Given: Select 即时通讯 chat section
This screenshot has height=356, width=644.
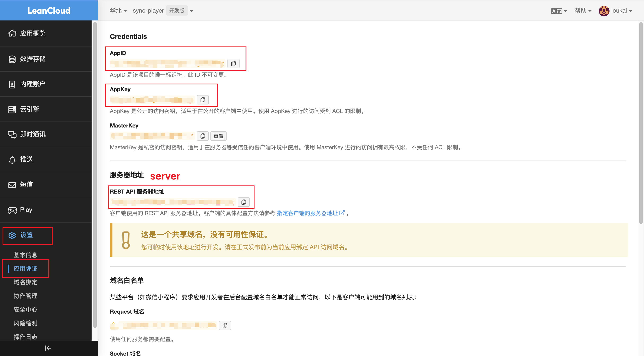Looking at the screenshot, I should 33,134.
